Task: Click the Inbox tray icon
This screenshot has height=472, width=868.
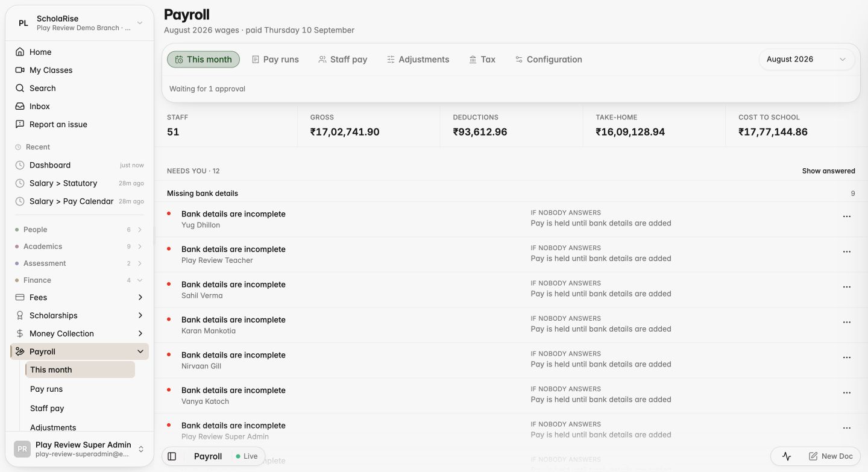Action: 20,106
